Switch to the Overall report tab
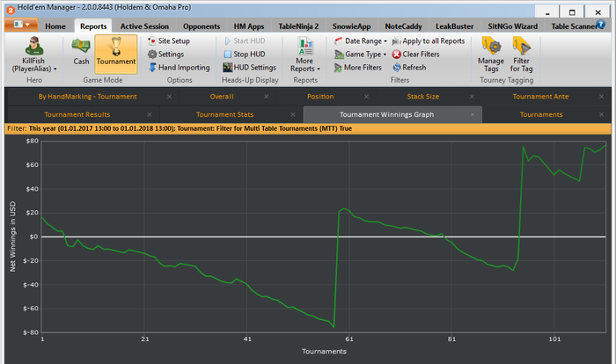 (222, 97)
